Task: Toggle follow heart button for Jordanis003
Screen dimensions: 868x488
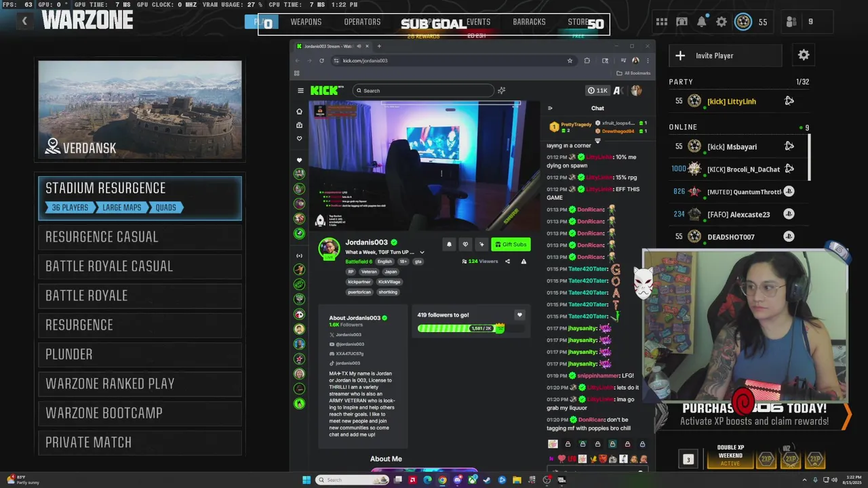Action: [x=465, y=244]
